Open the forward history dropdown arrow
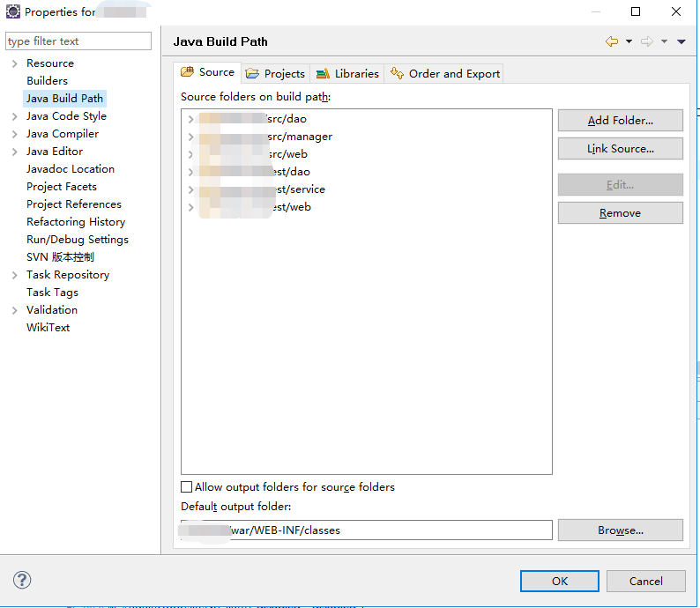Viewport: 700px width, 608px height. coord(664,41)
